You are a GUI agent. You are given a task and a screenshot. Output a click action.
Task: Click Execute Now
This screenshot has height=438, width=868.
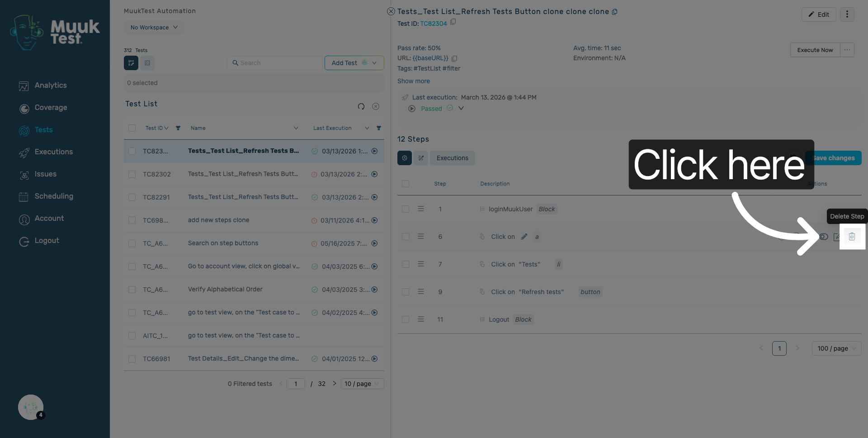[815, 50]
